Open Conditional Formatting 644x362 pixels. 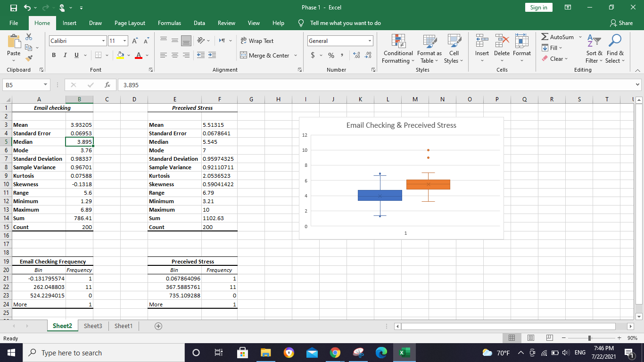coord(398,49)
